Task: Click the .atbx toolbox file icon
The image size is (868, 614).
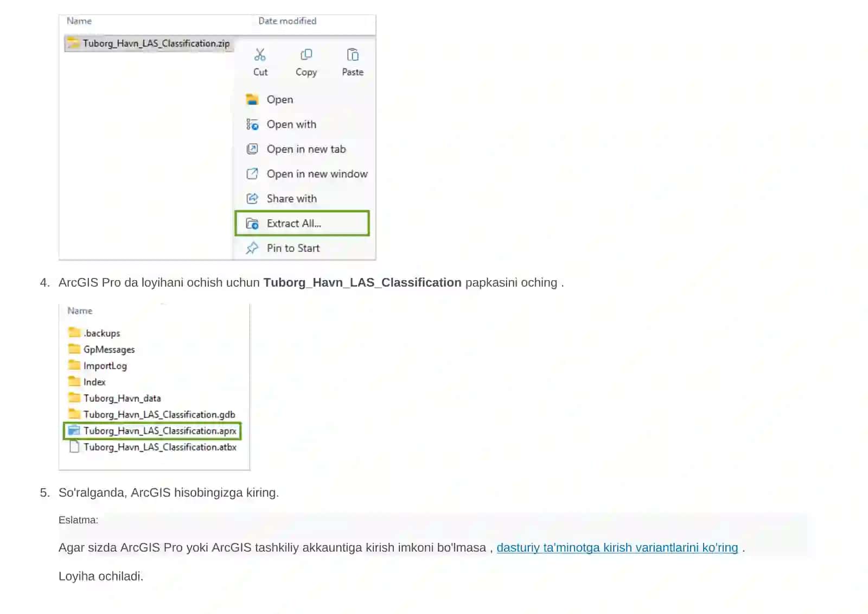Action: 74,447
